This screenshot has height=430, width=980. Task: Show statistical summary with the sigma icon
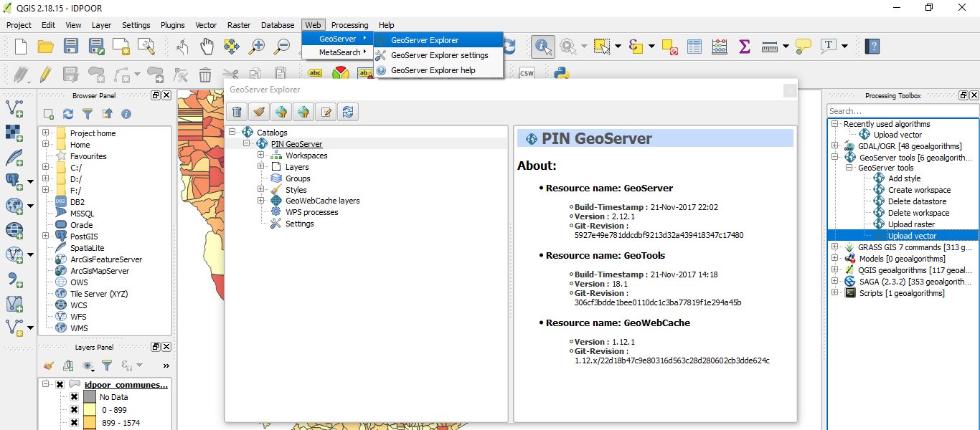pos(744,47)
